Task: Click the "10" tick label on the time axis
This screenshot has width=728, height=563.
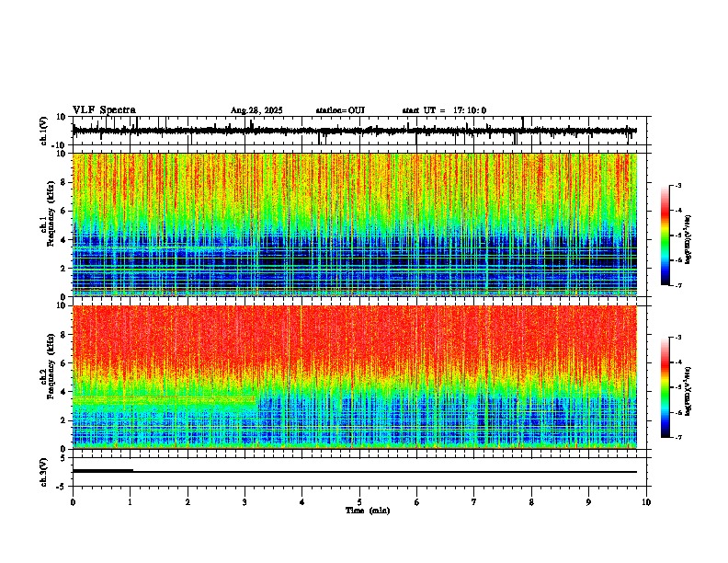Action: (x=646, y=502)
